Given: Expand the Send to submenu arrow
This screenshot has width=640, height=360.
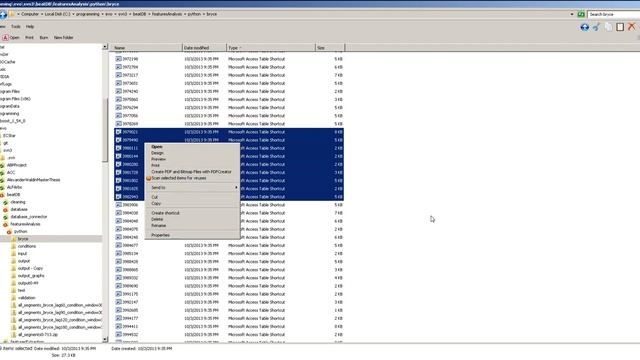Looking at the screenshot, I should tap(236, 187).
